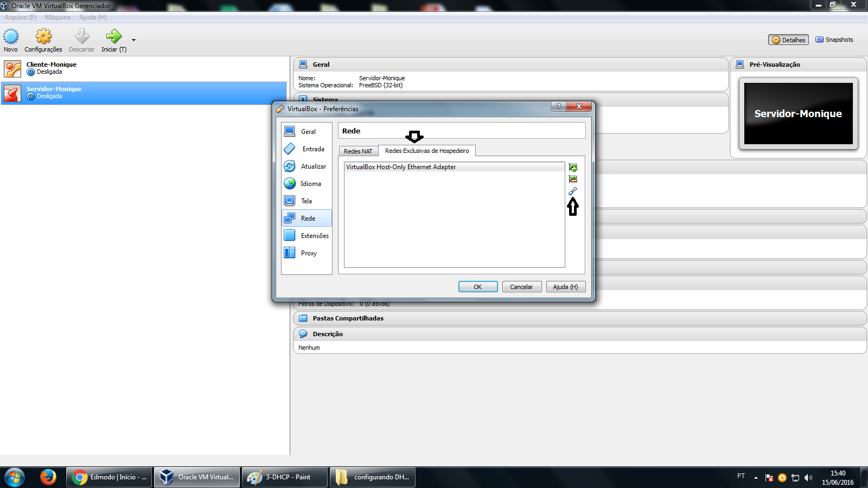Add a new host-only network icon

point(573,168)
